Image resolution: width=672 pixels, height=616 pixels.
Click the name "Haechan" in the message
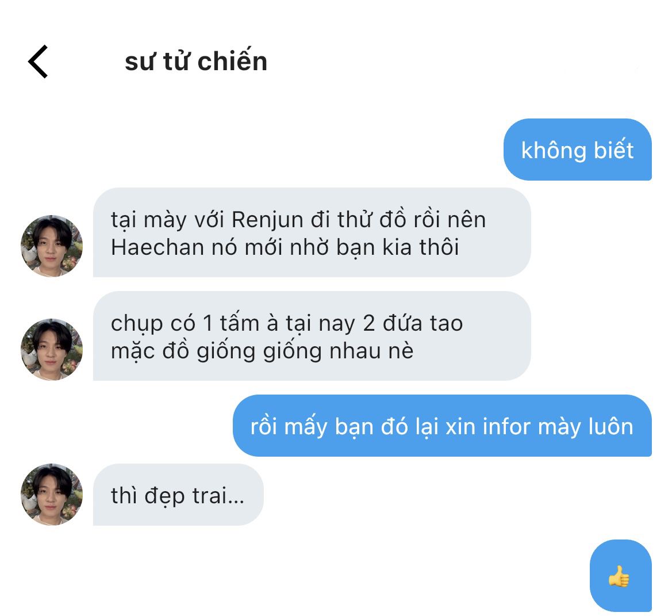157,247
